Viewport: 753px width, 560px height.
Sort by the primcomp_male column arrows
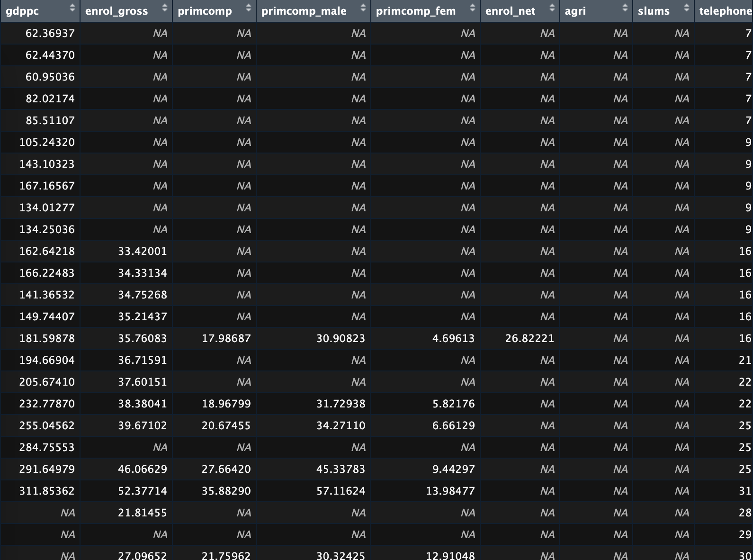[363, 8]
